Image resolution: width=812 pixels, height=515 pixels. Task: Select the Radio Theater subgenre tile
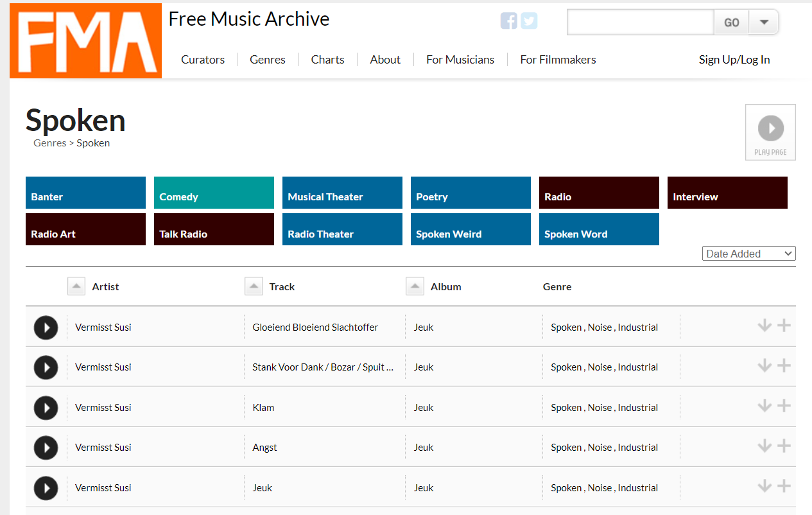342,229
